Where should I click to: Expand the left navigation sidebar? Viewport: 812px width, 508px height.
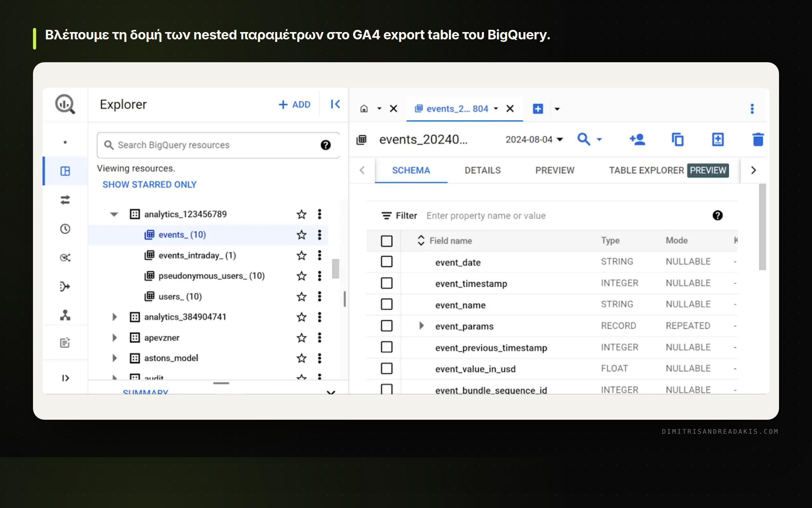[x=65, y=378]
